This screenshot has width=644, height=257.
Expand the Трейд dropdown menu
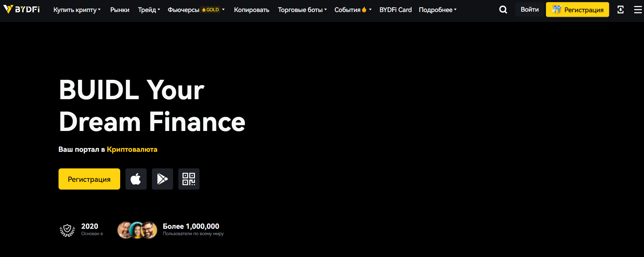click(x=149, y=10)
